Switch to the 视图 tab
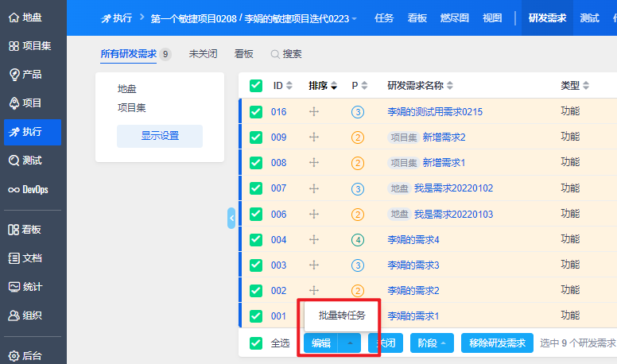 point(492,18)
